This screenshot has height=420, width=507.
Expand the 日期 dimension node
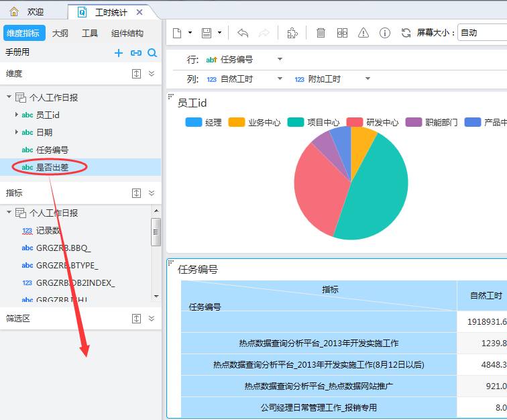pyautogui.click(x=17, y=132)
